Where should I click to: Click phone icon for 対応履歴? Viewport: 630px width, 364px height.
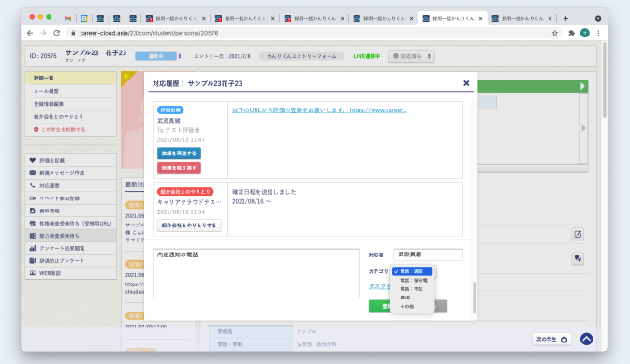pyautogui.click(x=33, y=185)
